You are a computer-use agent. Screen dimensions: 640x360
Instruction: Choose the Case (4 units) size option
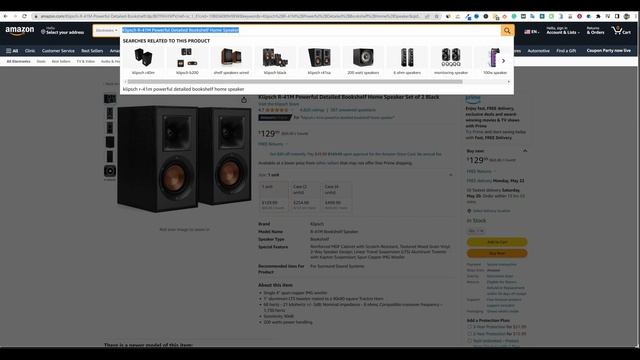pyautogui.click(x=336, y=197)
